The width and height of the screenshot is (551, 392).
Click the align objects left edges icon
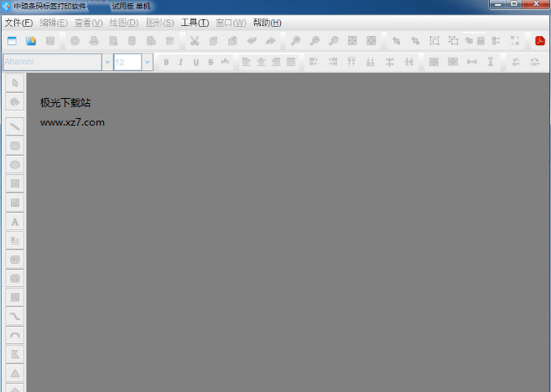tap(313, 62)
